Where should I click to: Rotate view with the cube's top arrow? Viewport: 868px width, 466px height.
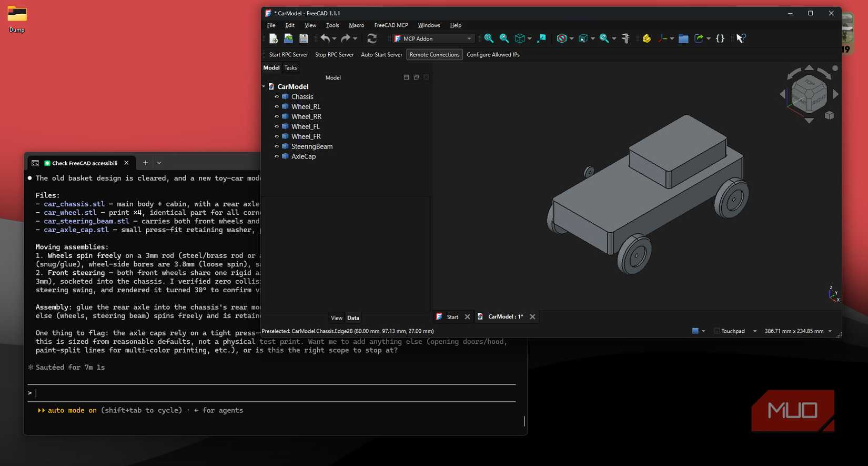coord(809,67)
